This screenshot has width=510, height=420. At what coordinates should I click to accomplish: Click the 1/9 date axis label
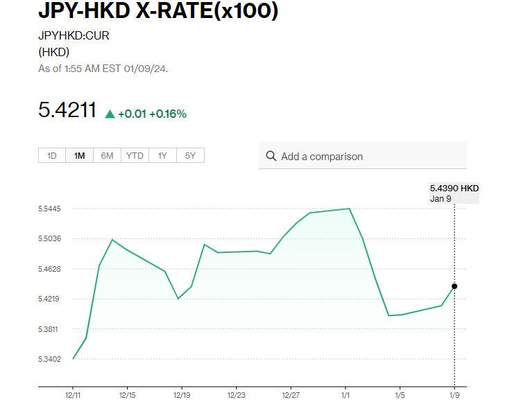coord(454,396)
